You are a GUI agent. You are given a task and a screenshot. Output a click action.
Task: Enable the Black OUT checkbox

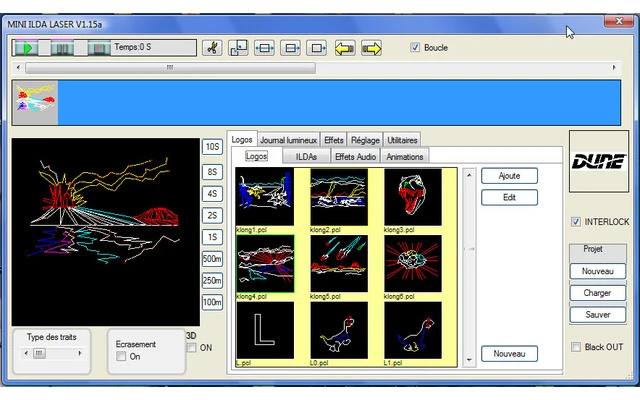point(576,347)
